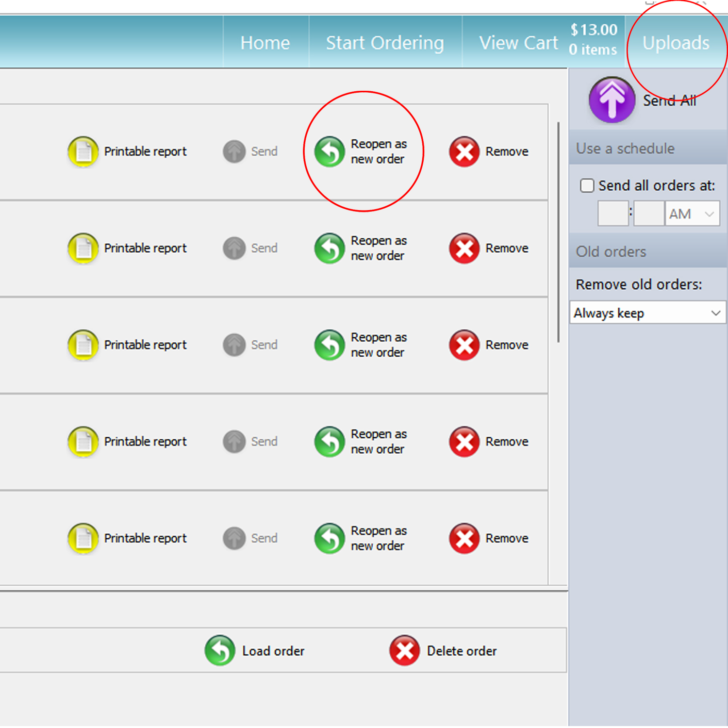Open the Home tab
This screenshot has height=728, width=728.
click(265, 43)
